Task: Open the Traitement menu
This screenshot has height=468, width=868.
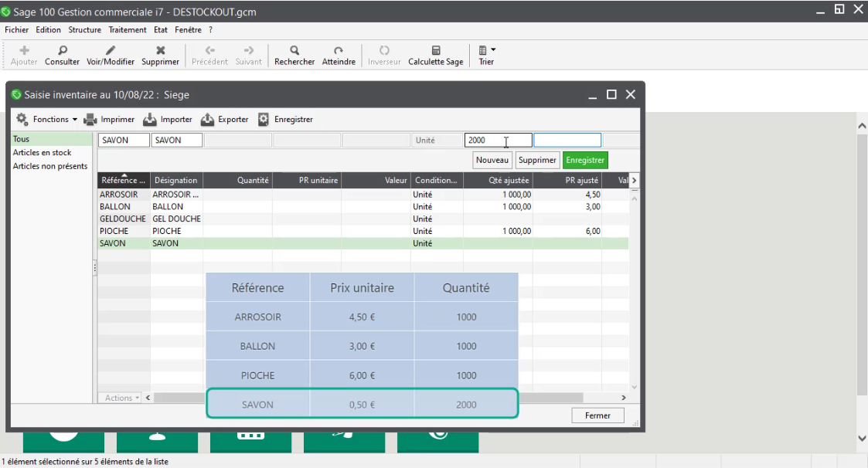Action: (x=127, y=29)
